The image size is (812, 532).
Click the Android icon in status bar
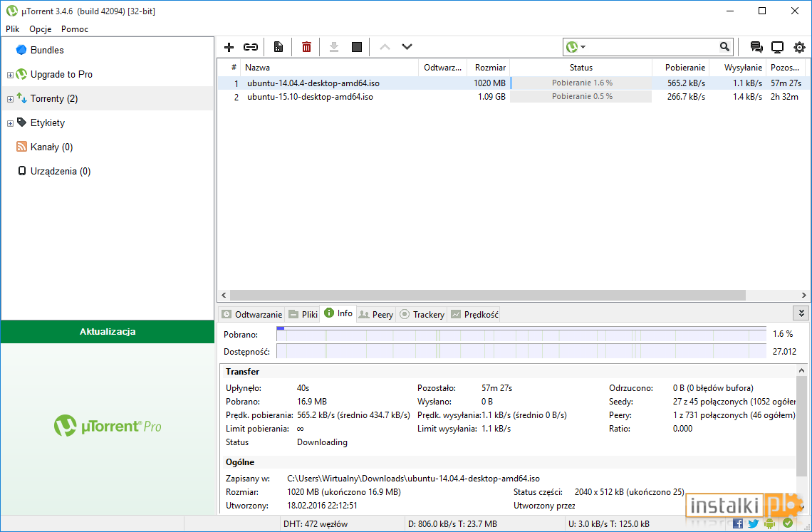(769, 523)
